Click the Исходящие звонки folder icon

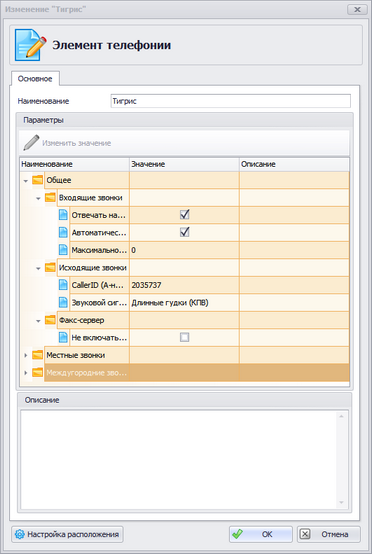click(50, 267)
